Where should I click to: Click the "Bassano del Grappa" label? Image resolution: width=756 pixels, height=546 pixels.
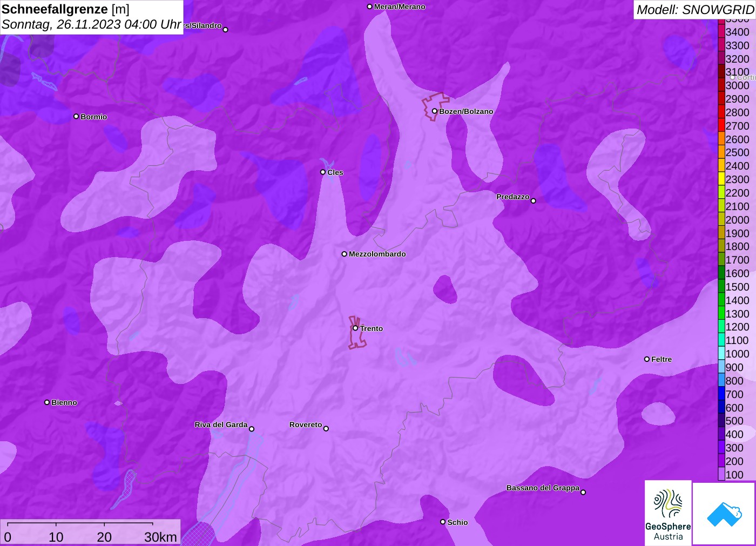point(543,488)
